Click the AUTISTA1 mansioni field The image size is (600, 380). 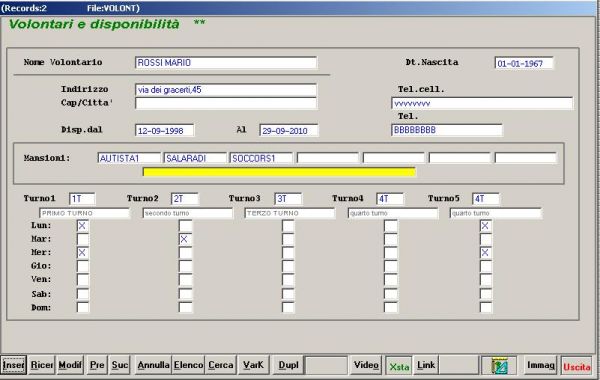coord(129,158)
